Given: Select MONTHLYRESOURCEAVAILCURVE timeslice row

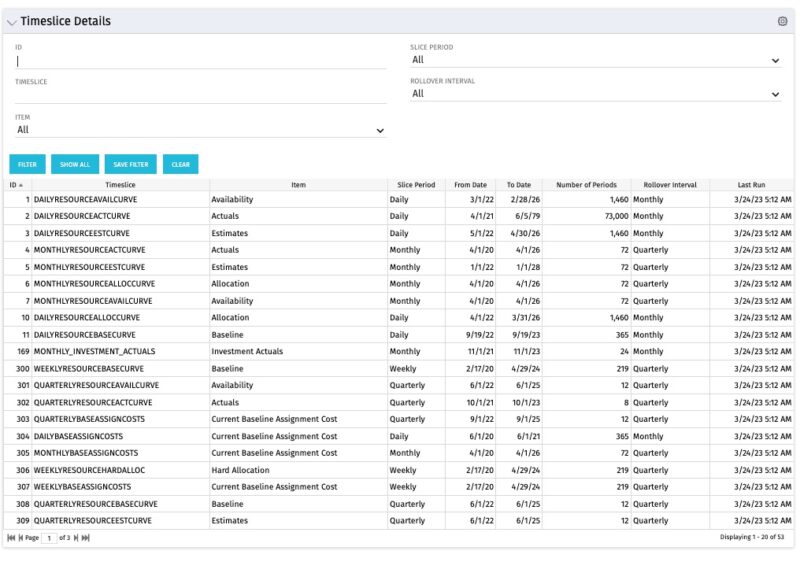Looking at the screenshot, I should point(398,301).
